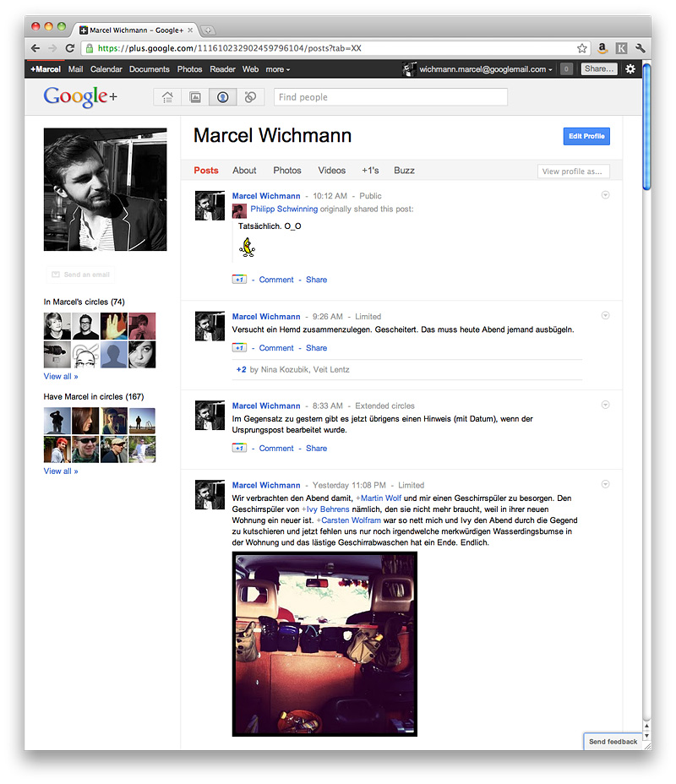
Task: Open options arrow for 8:33 AM post
Action: (605, 405)
